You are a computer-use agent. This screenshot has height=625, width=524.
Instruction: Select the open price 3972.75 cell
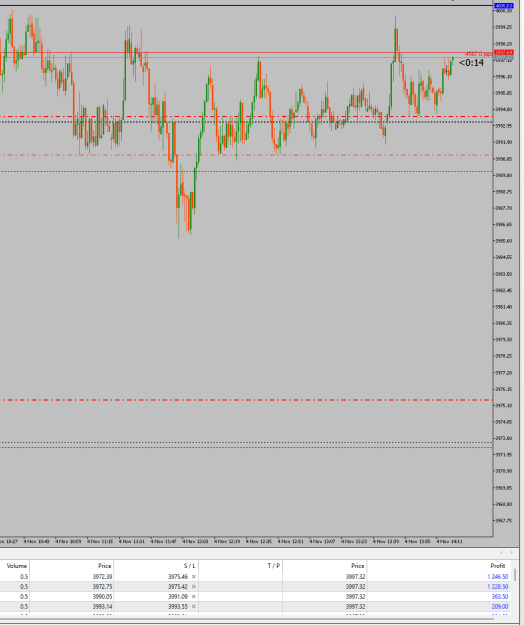(102, 586)
